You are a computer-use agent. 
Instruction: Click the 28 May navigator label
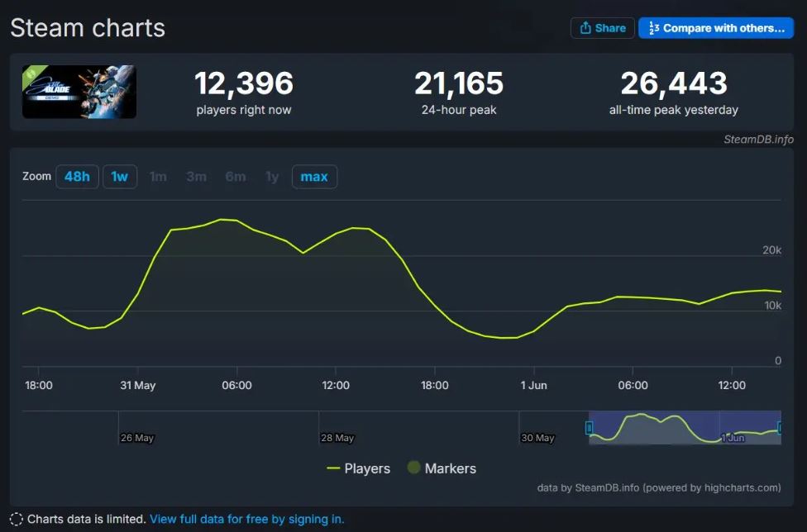(x=337, y=438)
